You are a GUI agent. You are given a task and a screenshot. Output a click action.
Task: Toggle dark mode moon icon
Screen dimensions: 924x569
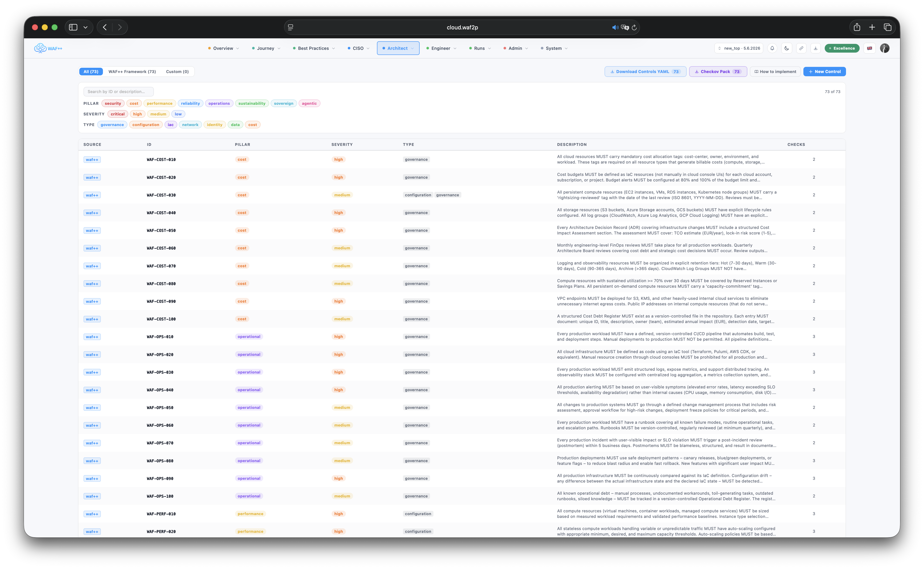(787, 48)
